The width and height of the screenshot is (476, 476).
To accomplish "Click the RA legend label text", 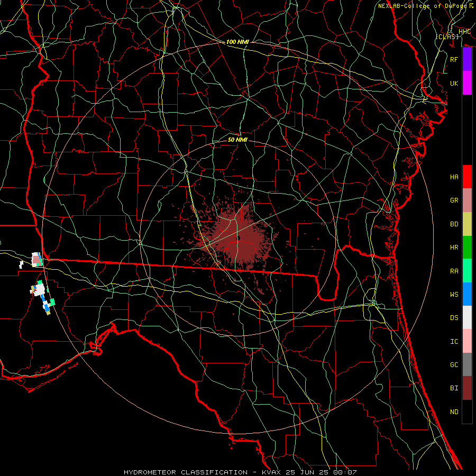I will point(454,271).
